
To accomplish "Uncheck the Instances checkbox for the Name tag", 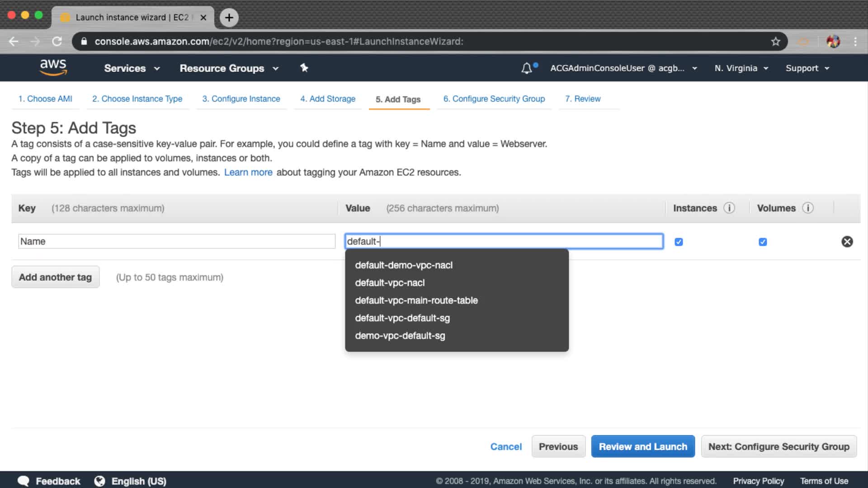I will coord(679,242).
